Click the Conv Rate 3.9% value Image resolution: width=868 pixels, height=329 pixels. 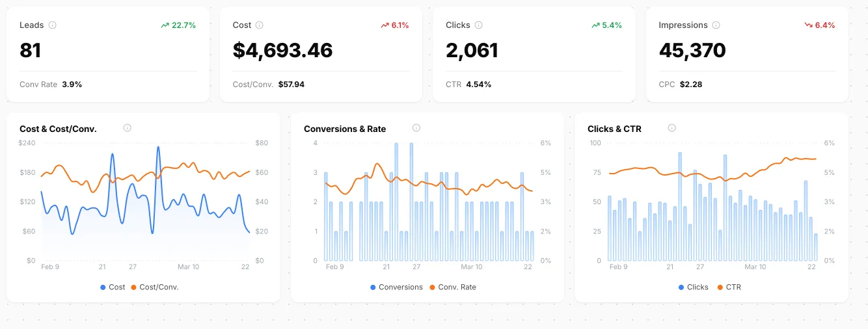(72, 85)
